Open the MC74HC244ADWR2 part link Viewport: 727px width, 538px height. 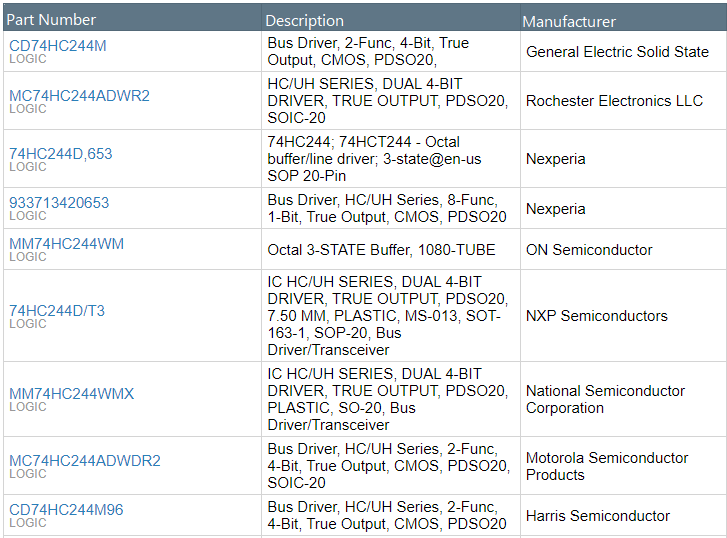79,96
